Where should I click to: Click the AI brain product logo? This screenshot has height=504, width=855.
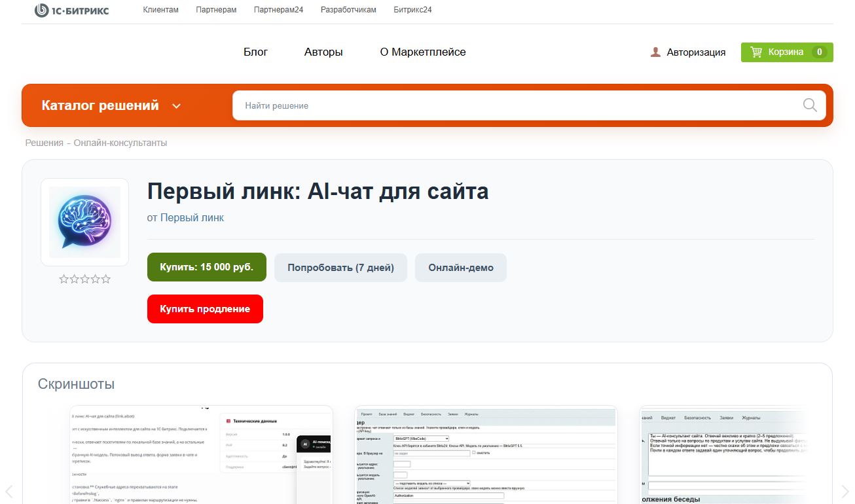pos(84,222)
